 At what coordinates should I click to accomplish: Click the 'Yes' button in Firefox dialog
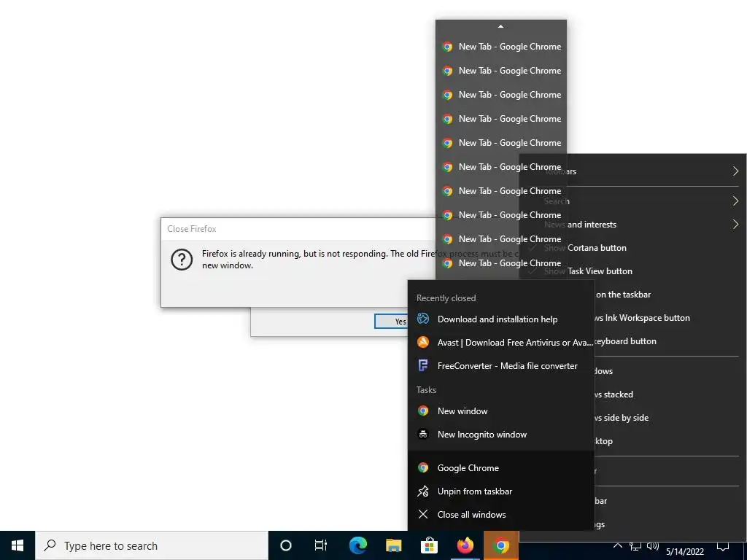pyautogui.click(x=392, y=322)
